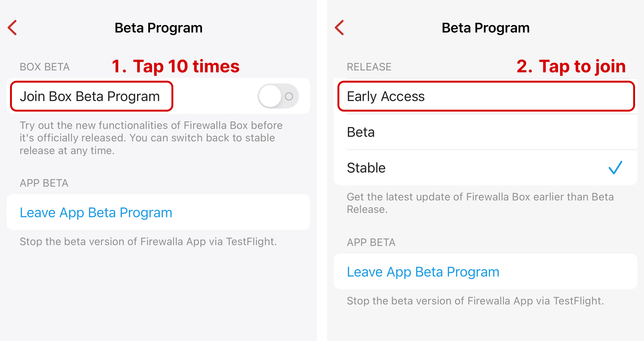The width and height of the screenshot is (644, 341).
Task: Click the BOX BETA section header
Action: tap(45, 67)
